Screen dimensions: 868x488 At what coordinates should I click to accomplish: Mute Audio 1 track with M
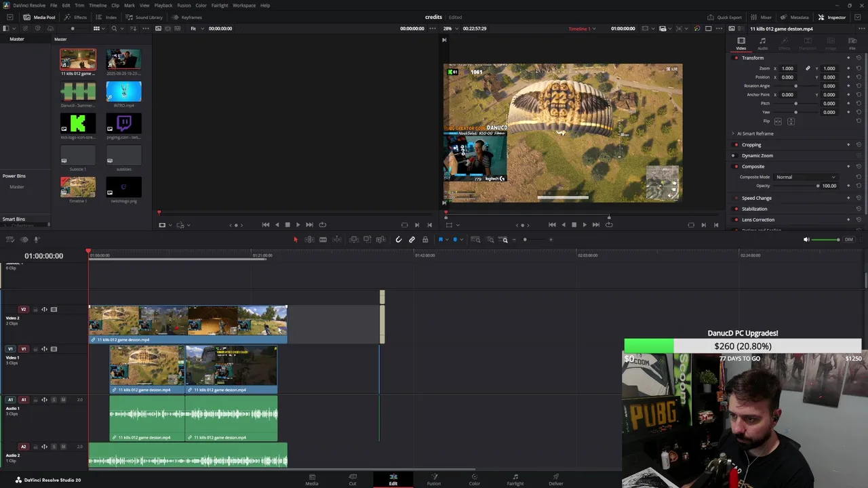click(x=63, y=400)
